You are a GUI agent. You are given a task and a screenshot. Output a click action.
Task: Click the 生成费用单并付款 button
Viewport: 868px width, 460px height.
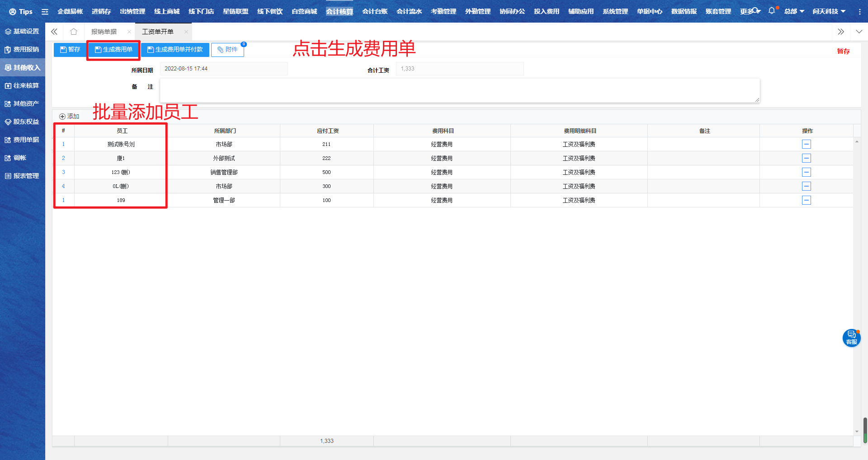click(x=175, y=50)
